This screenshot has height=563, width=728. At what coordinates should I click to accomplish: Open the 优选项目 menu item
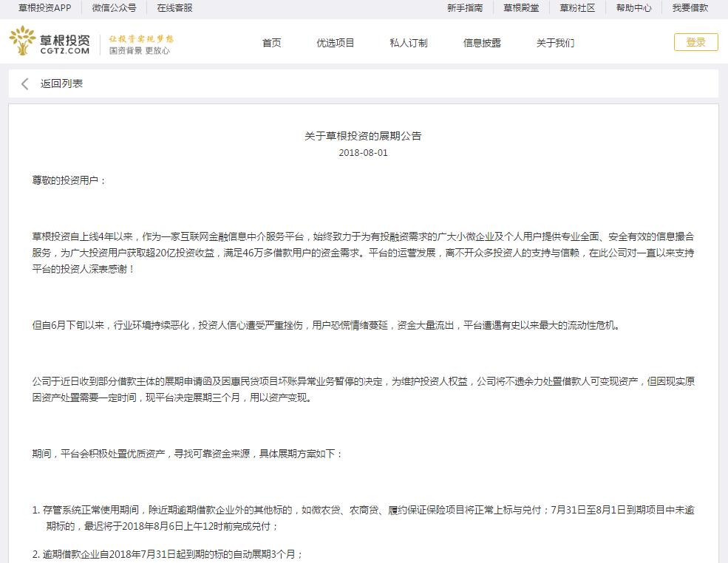[x=336, y=43]
